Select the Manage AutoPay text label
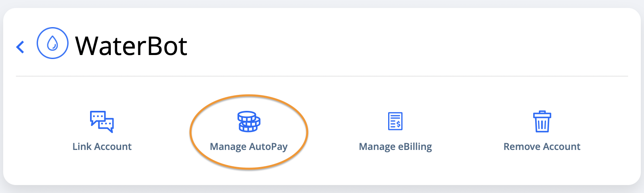 tap(249, 147)
